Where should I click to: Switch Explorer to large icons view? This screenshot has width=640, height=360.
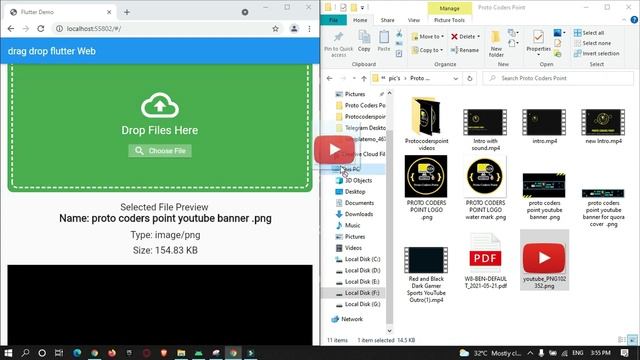pyautogui.click(x=632, y=340)
